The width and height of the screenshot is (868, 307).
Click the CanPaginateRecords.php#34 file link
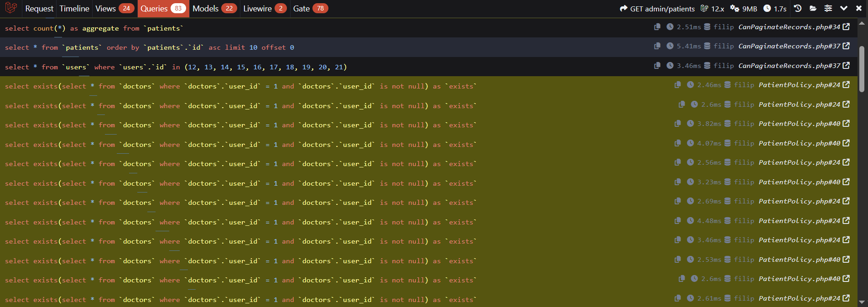[789, 27]
